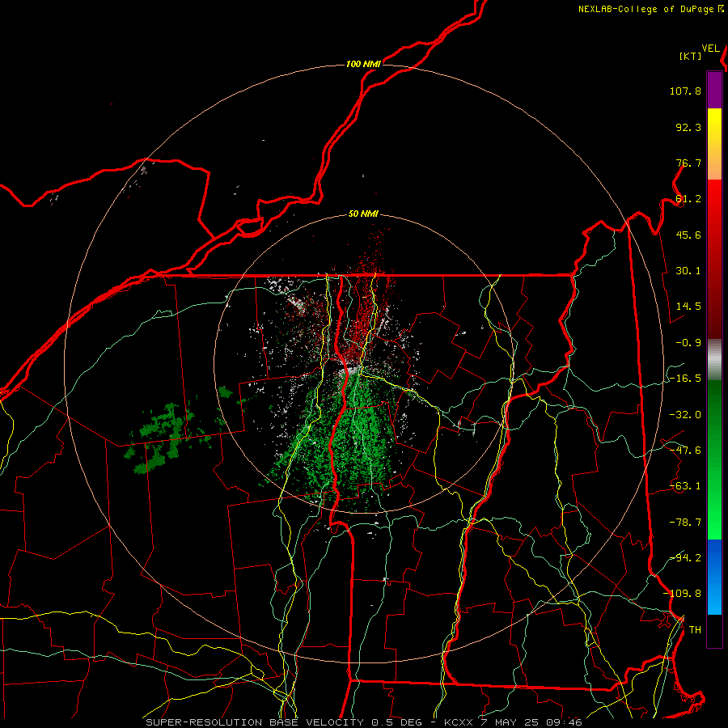Click the gray near-zero color bar segment
Image resolution: width=728 pixels, height=728 pixels.
pyautogui.click(x=714, y=360)
